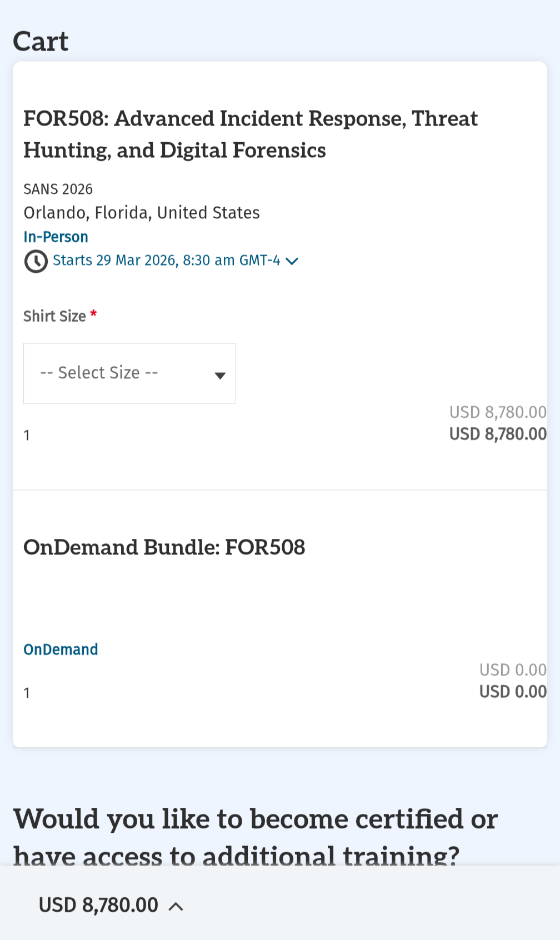560x940 pixels.
Task: Click the bold USD 0.00 bundle price
Action: pyautogui.click(x=513, y=692)
